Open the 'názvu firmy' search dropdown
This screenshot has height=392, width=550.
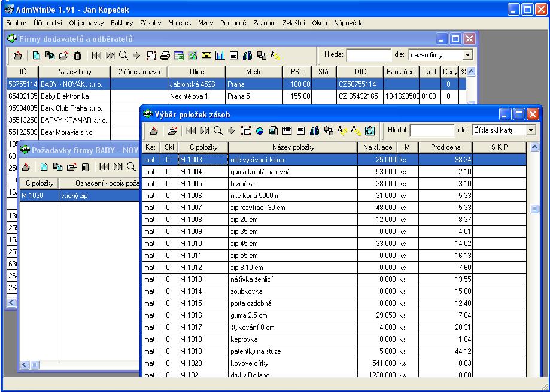click(x=467, y=55)
